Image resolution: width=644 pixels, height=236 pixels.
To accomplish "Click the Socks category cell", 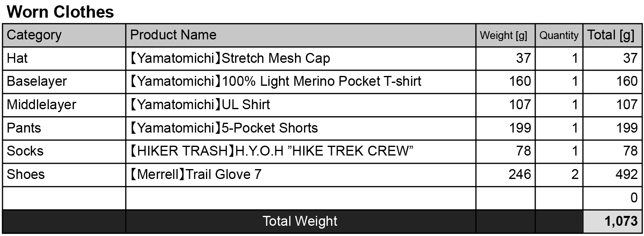I will (x=25, y=151).
